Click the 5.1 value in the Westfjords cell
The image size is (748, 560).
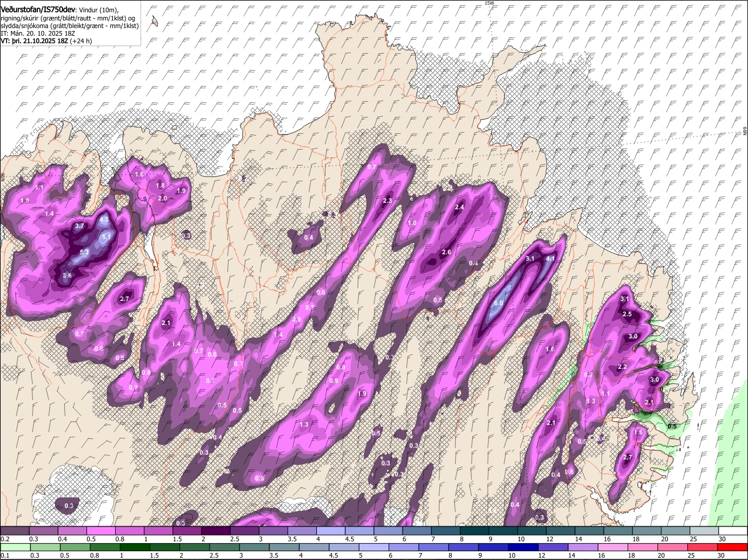(106, 237)
